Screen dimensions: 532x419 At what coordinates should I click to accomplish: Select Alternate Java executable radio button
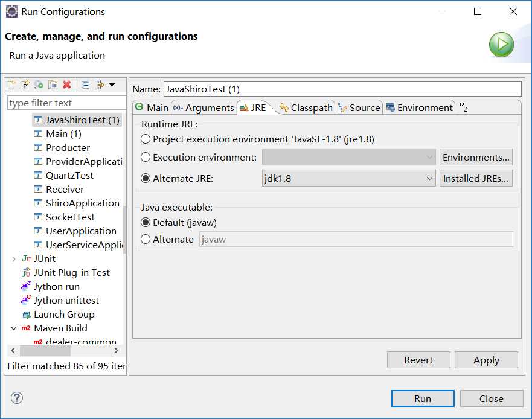145,239
